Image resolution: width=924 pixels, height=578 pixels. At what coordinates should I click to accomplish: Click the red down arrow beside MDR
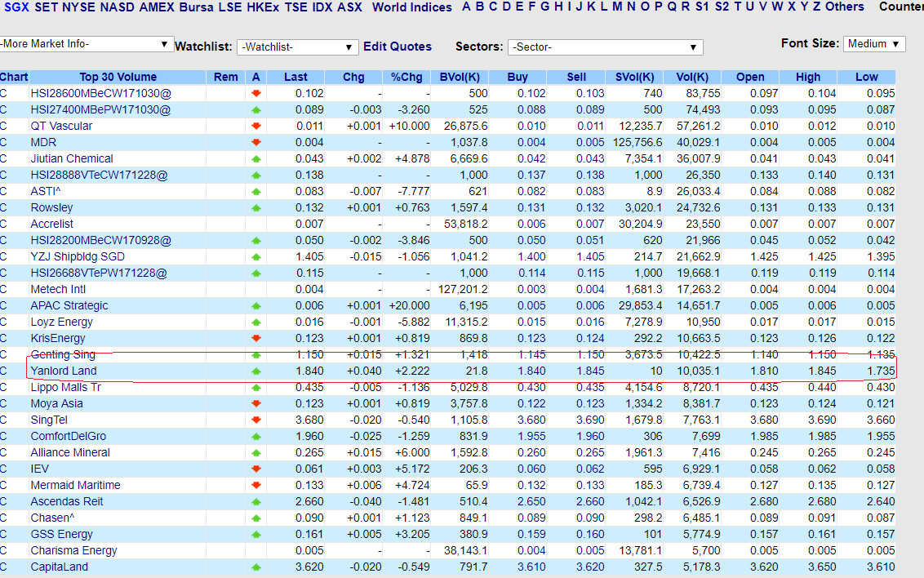tap(255, 142)
